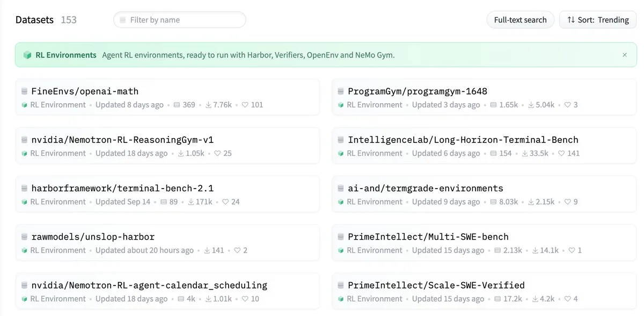Open nvidia/Nemotron-RL-agent-calendar_scheduling dataset
This screenshot has width=644, height=316.
pos(149,285)
